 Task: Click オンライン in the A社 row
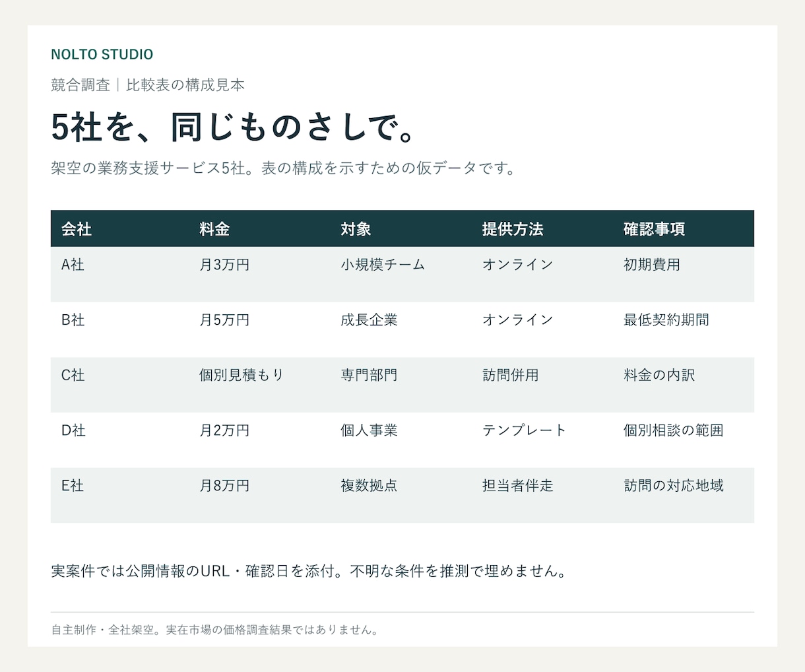(x=517, y=265)
